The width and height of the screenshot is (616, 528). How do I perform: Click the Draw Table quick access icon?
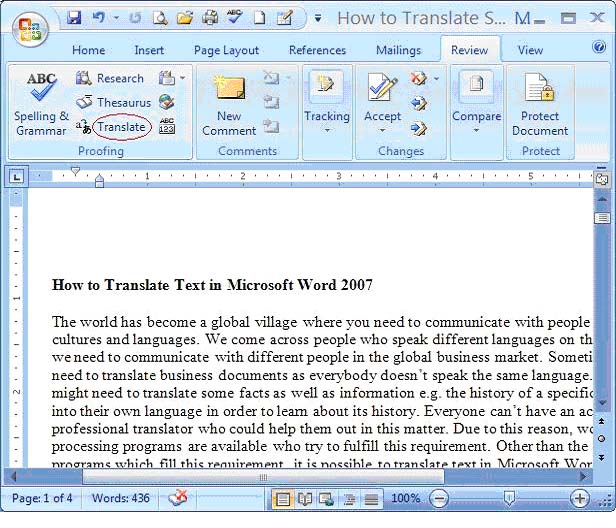[x=284, y=18]
